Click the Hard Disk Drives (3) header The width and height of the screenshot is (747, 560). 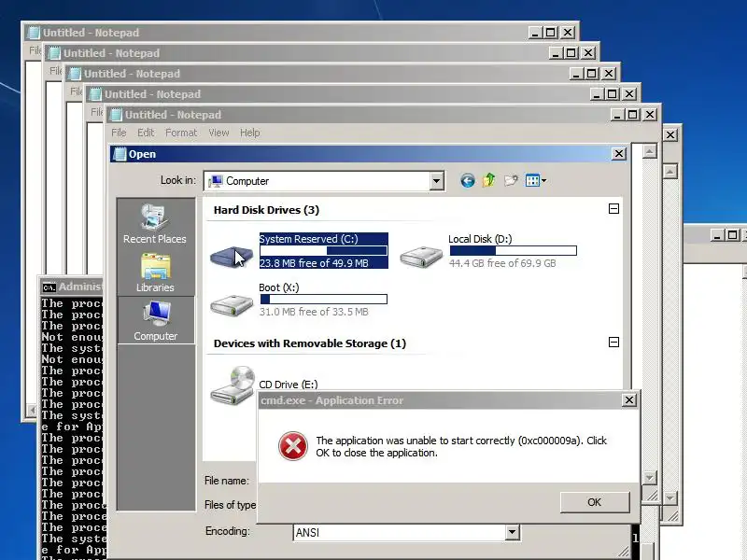pos(266,210)
